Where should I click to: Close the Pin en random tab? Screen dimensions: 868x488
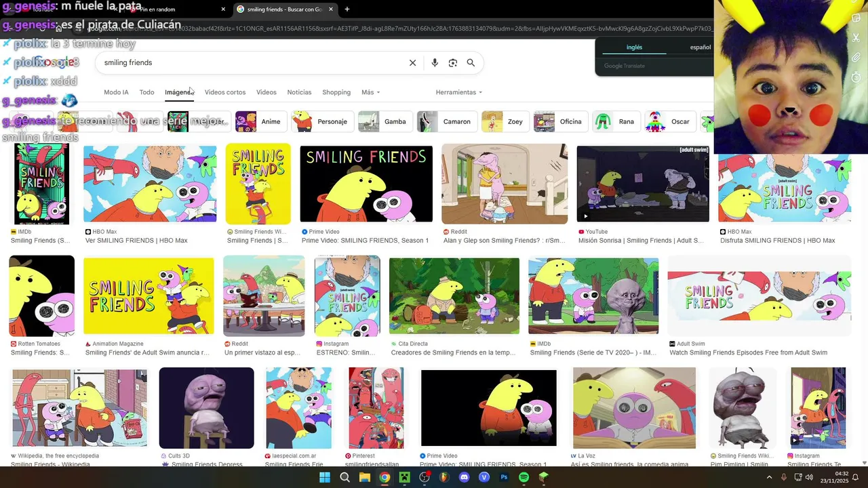click(x=223, y=9)
